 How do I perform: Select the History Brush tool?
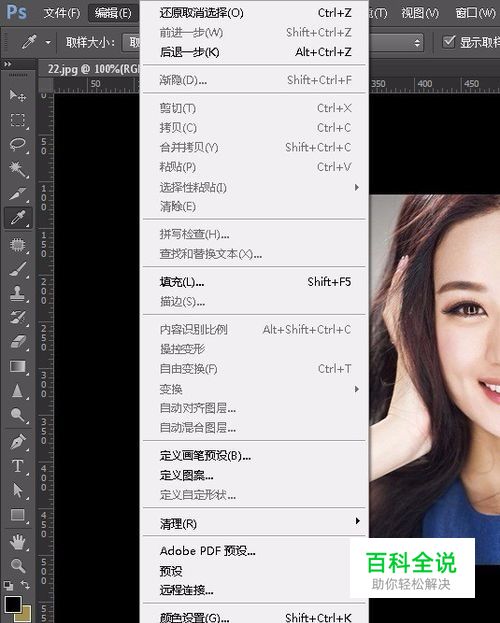17,317
